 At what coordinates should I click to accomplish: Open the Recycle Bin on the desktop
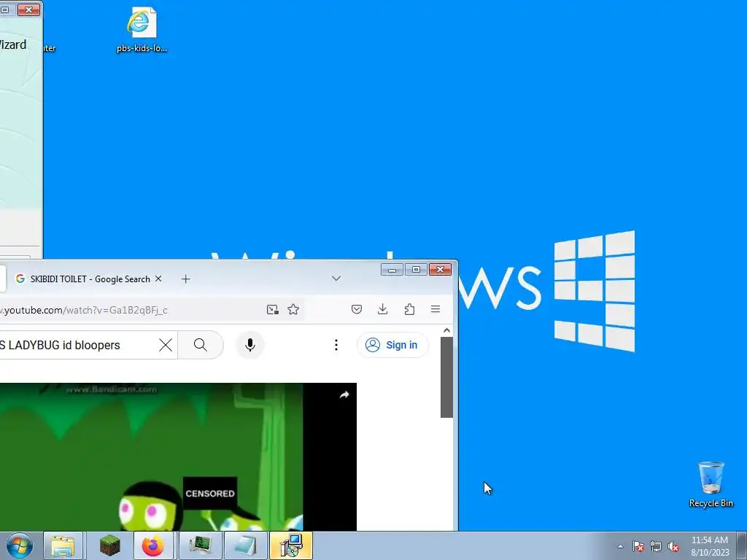711,484
